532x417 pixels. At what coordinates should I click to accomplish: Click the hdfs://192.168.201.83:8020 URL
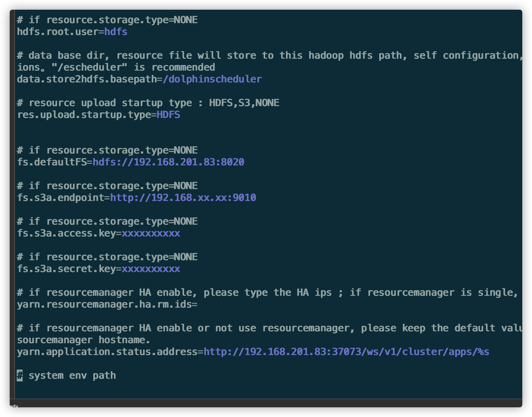tap(168, 162)
